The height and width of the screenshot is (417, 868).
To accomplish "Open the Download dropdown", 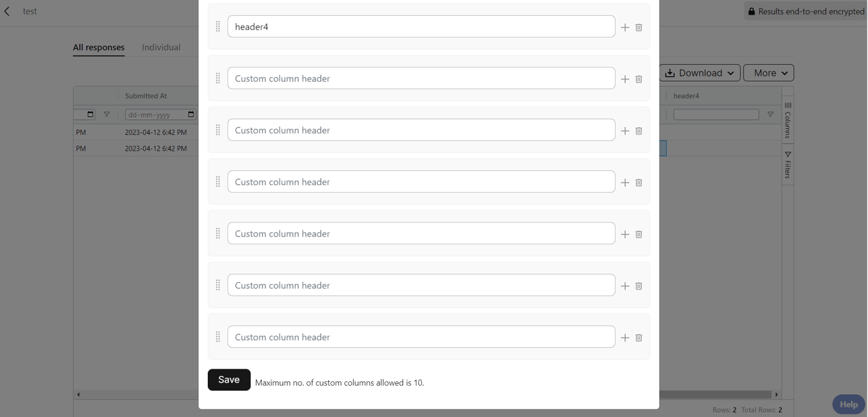I will [700, 73].
